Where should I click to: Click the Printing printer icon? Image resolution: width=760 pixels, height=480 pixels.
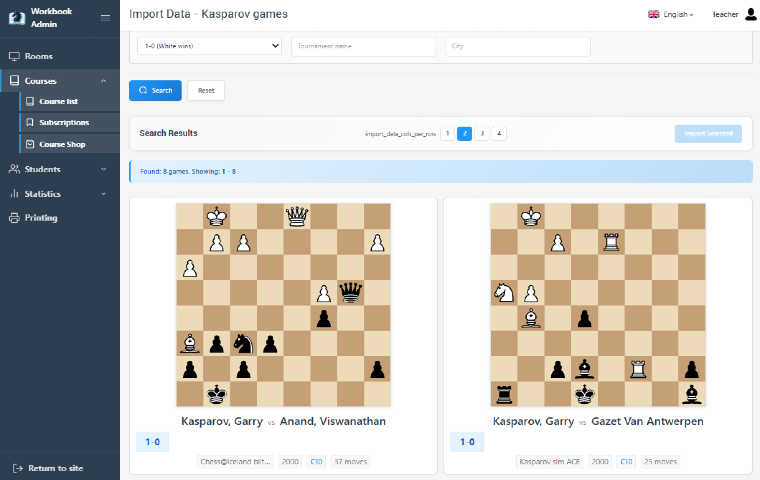[x=14, y=218]
